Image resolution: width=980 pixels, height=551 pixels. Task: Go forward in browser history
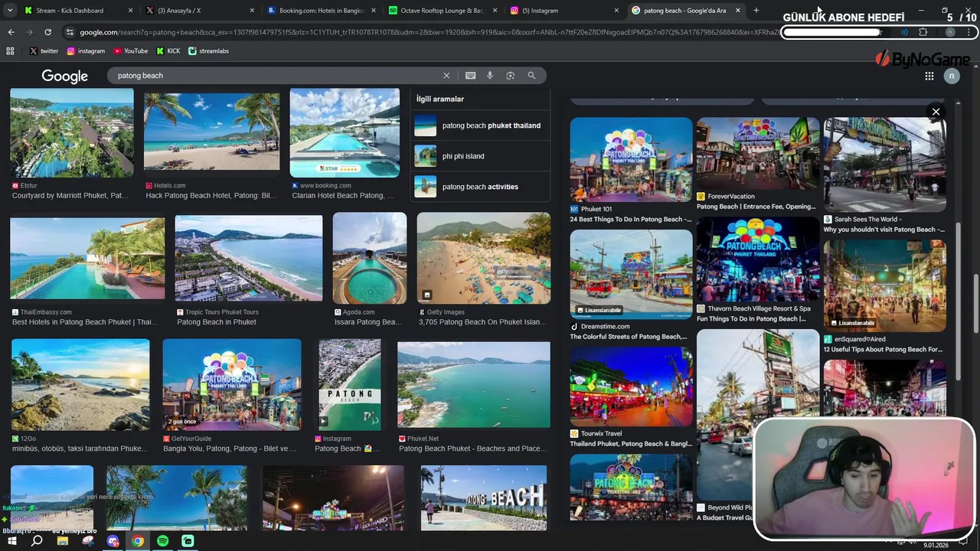click(x=29, y=32)
